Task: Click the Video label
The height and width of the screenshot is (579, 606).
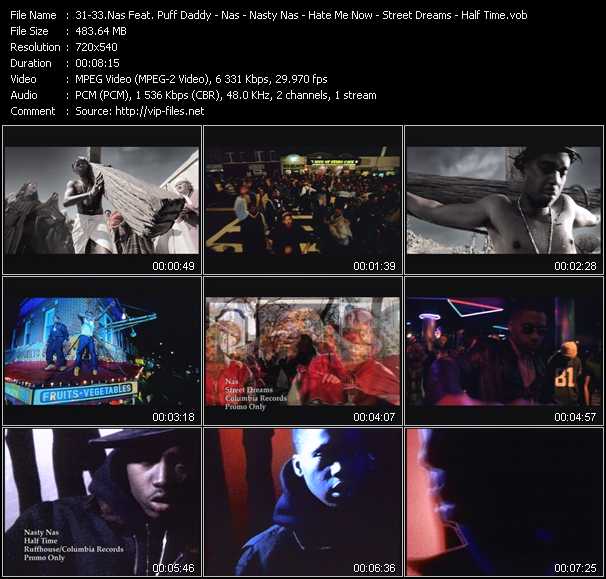Action: [x=23, y=79]
